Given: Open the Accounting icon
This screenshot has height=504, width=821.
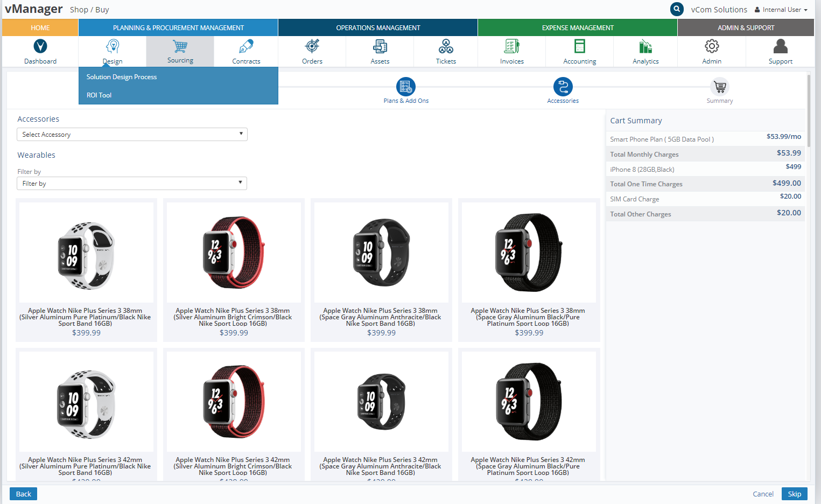Looking at the screenshot, I should click(x=580, y=46).
